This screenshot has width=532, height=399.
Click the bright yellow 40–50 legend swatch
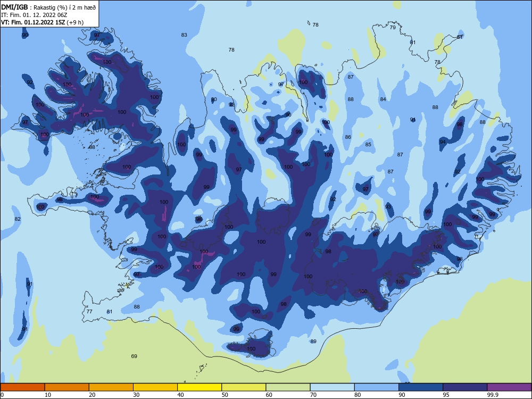(x=199, y=387)
